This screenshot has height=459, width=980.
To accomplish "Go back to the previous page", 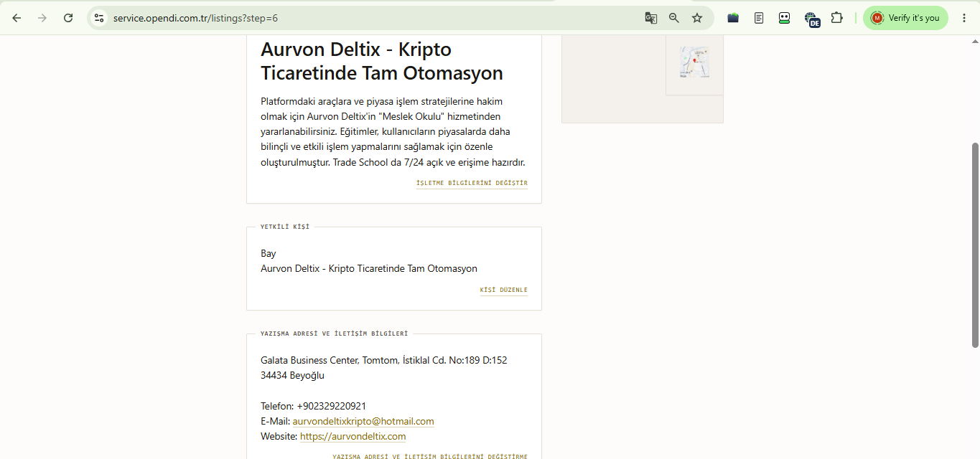I will coord(17,18).
